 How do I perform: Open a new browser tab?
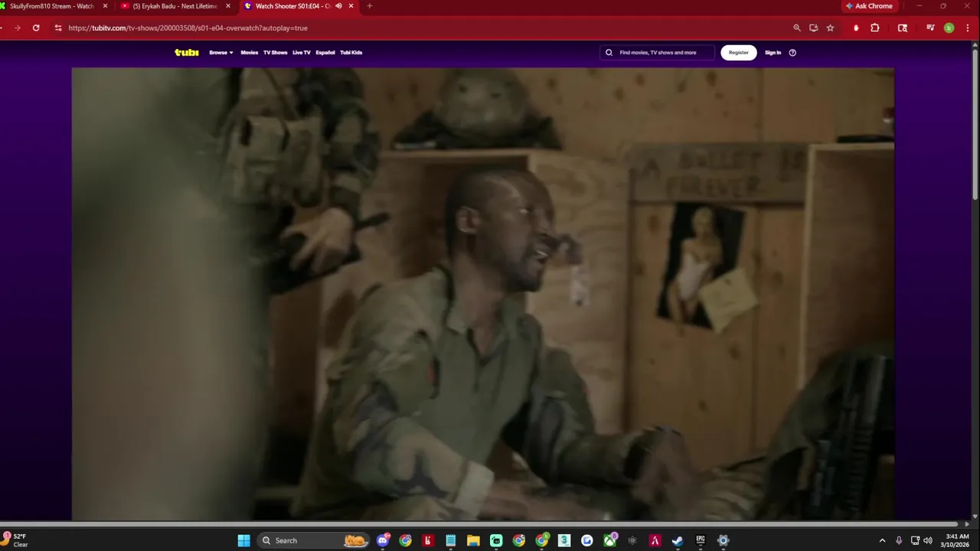(370, 6)
